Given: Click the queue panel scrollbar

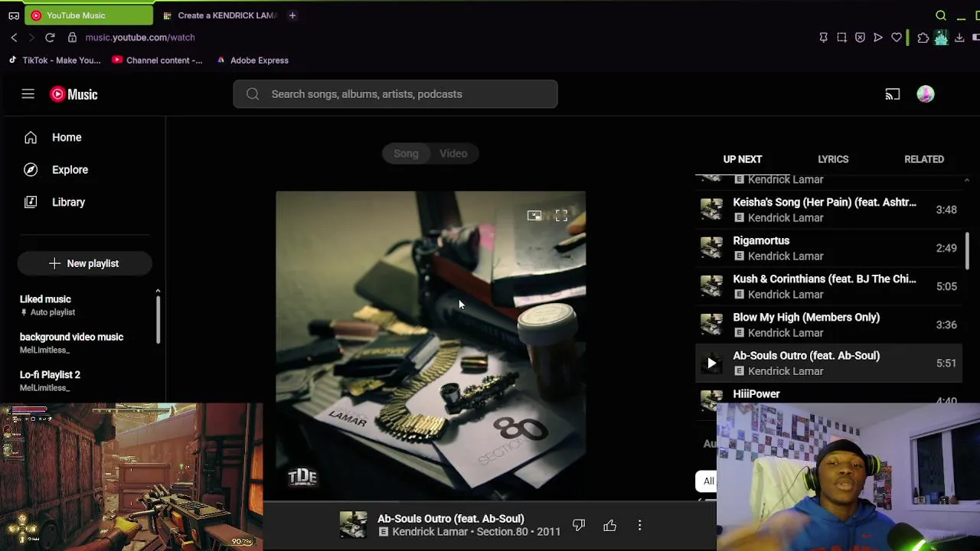Looking at the screenshot, I should coord(967,252).
